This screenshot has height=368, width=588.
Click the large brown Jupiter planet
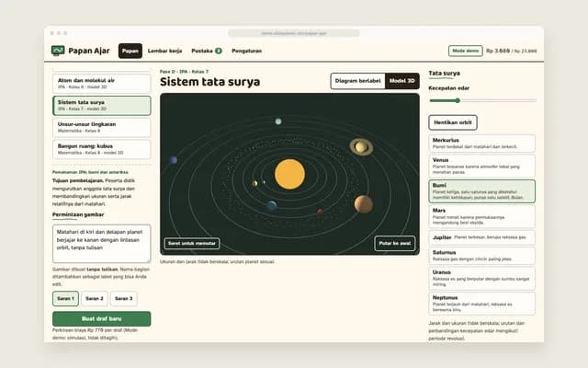tap(364, 204)
